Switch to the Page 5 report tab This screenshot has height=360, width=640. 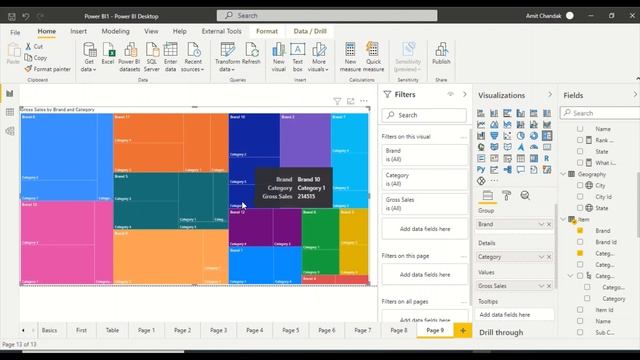tap(291, 330)
